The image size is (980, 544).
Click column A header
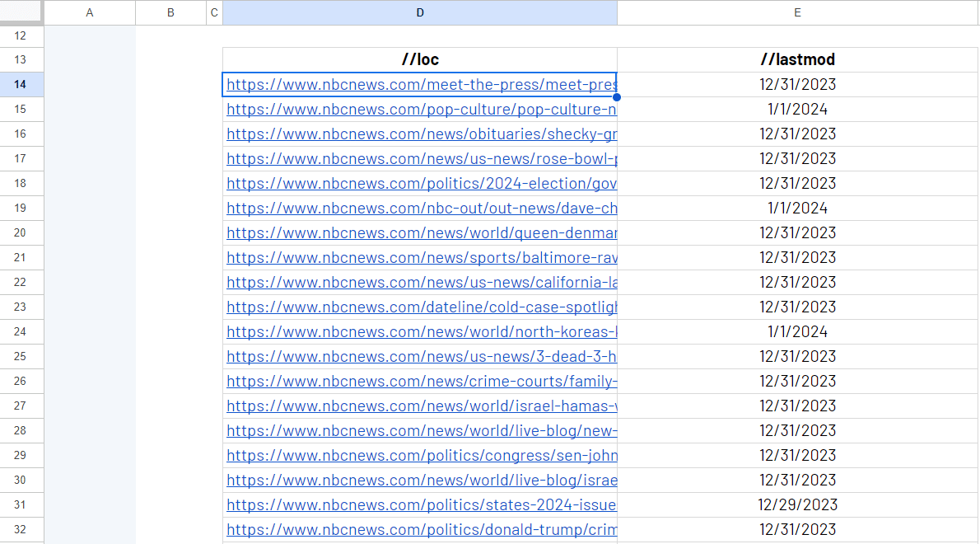(x=90, y=12)
